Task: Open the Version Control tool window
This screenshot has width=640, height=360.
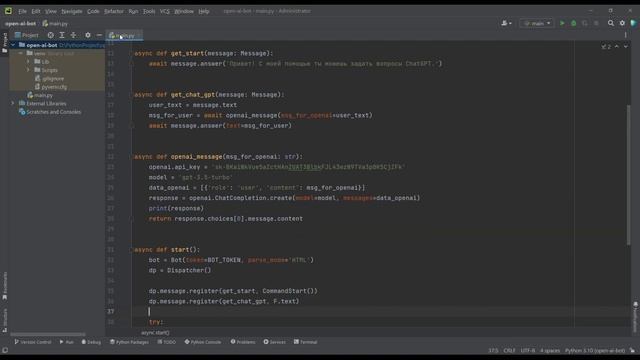Action: coord(33,342)
